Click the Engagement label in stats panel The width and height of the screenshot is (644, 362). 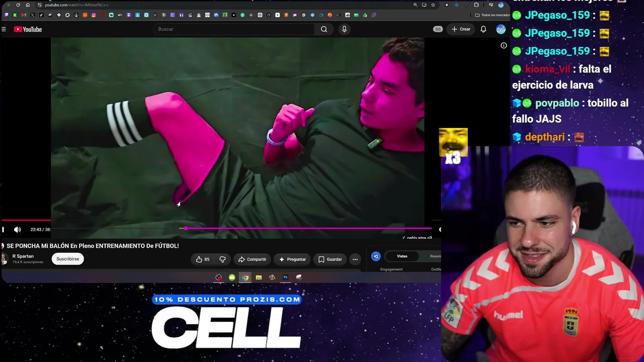click(x=391, y=269)
